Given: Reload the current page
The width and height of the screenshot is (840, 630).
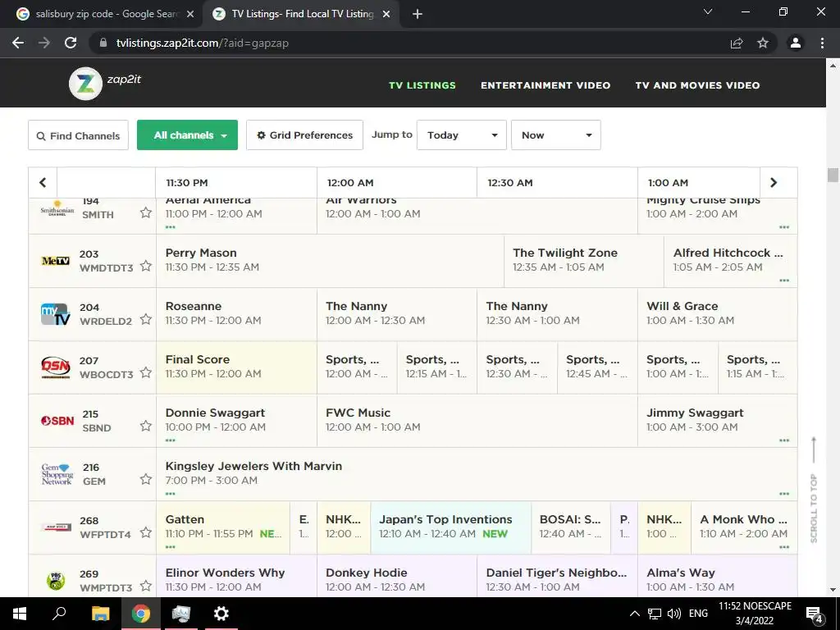Looking at the screenshot, I should [71, 43].
